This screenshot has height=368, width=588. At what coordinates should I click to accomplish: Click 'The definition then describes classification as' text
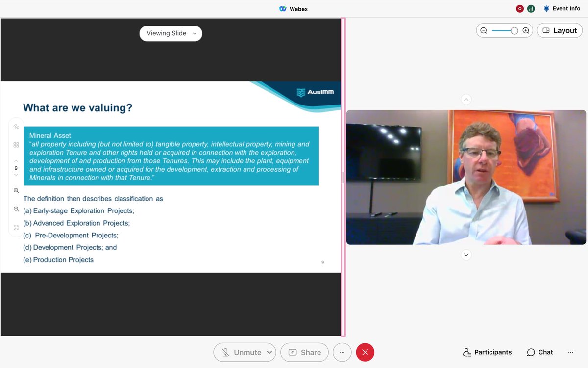pyautogui.click(x=93, y=199)
